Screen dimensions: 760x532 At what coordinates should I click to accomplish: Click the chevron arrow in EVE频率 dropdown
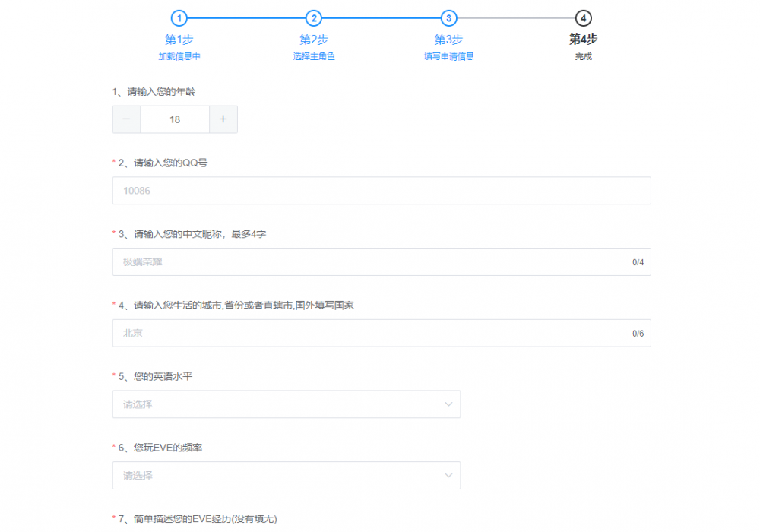[x=448, y=476]
